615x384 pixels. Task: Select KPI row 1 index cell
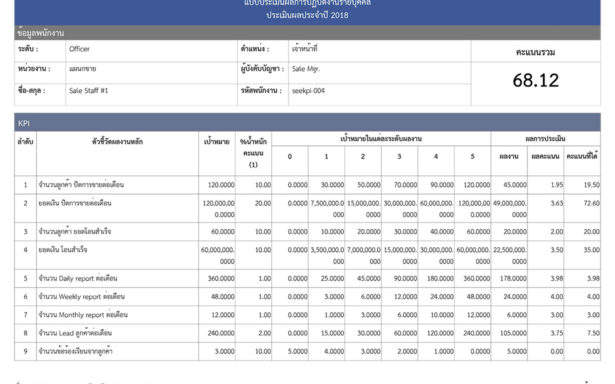[x=25, y=185]
